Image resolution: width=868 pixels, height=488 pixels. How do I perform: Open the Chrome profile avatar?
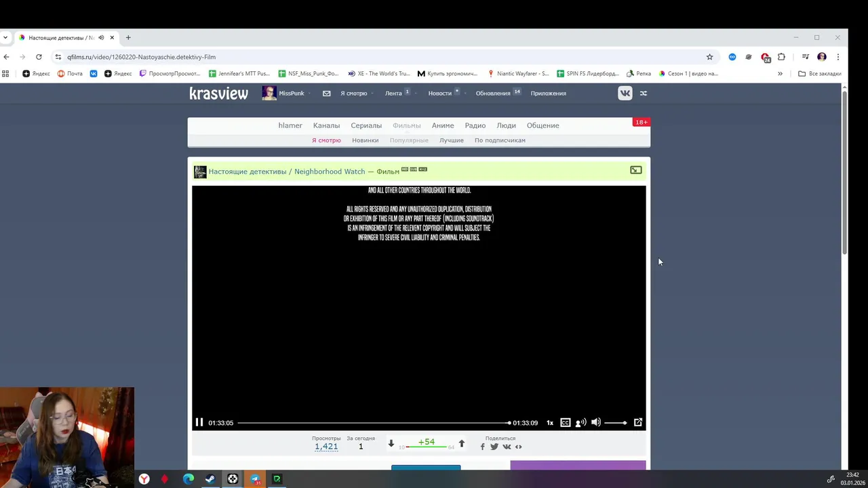822,57
